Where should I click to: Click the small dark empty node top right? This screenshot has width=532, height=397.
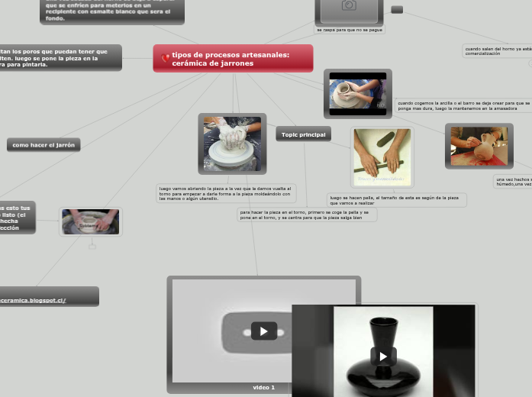coord(397,9)
